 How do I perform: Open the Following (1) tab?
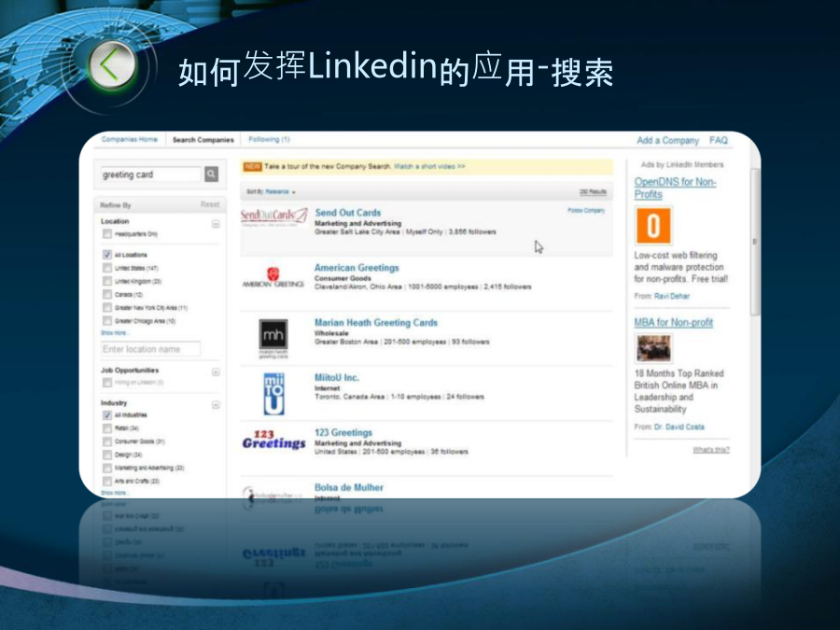269,139
